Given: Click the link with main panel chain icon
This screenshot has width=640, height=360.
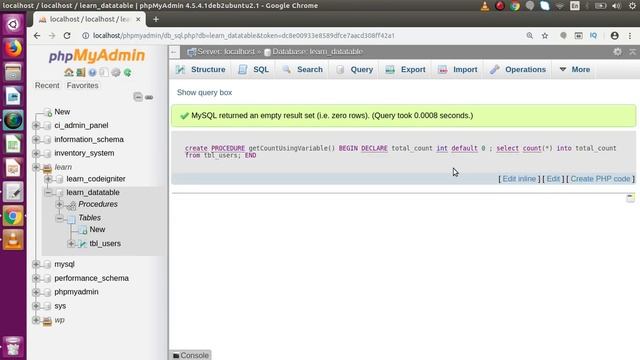Looking at the screenshot, I should click(149, 97).
